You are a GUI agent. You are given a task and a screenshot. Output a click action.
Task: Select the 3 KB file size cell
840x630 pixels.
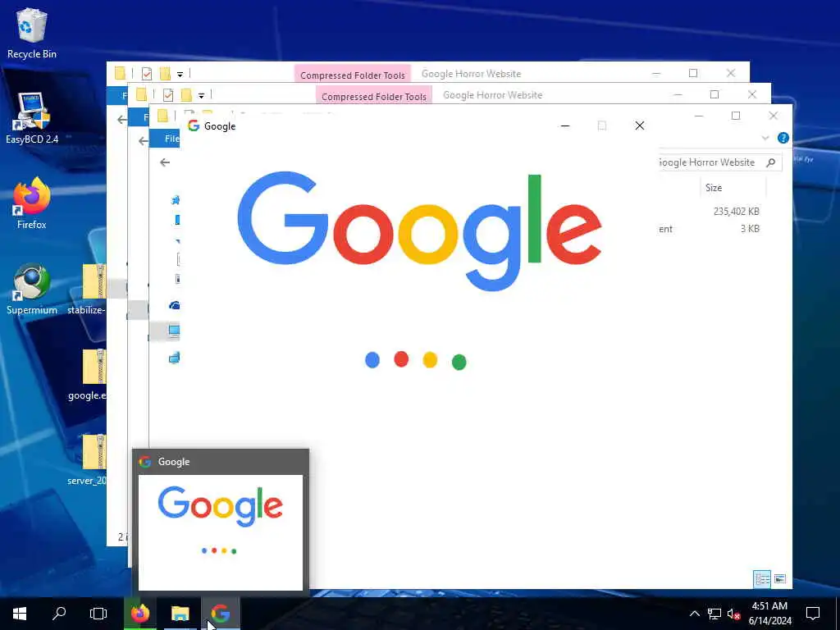click(750, 228)
